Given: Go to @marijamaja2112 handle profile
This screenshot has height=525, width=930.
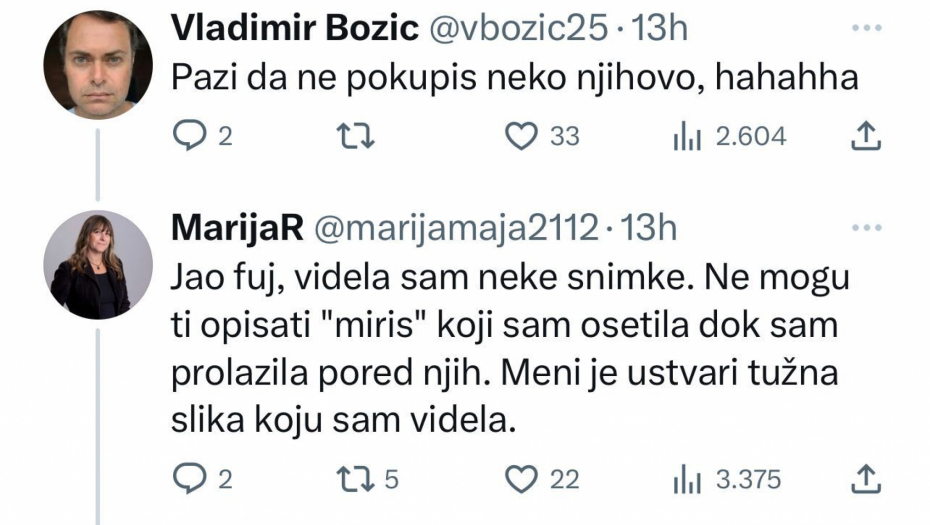Looking at the screenshot, I should (x=459, y=229).
